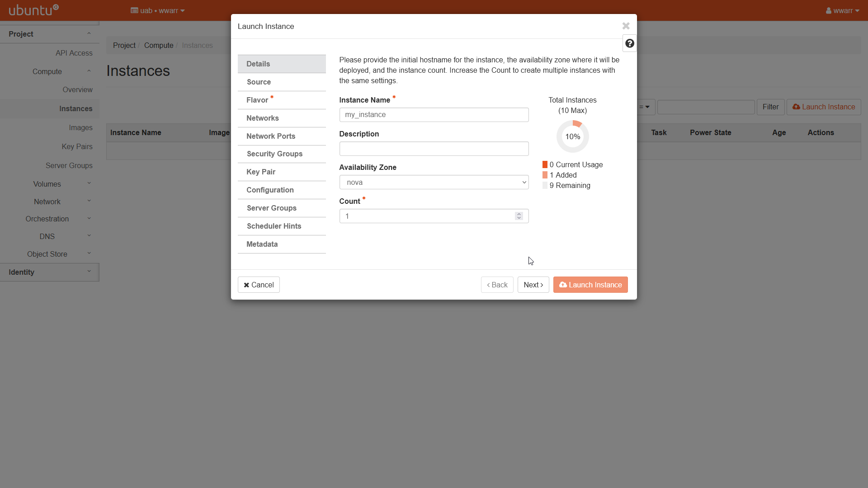
Task: Open Overview in sidebar
Action: (x=77, y=89)
